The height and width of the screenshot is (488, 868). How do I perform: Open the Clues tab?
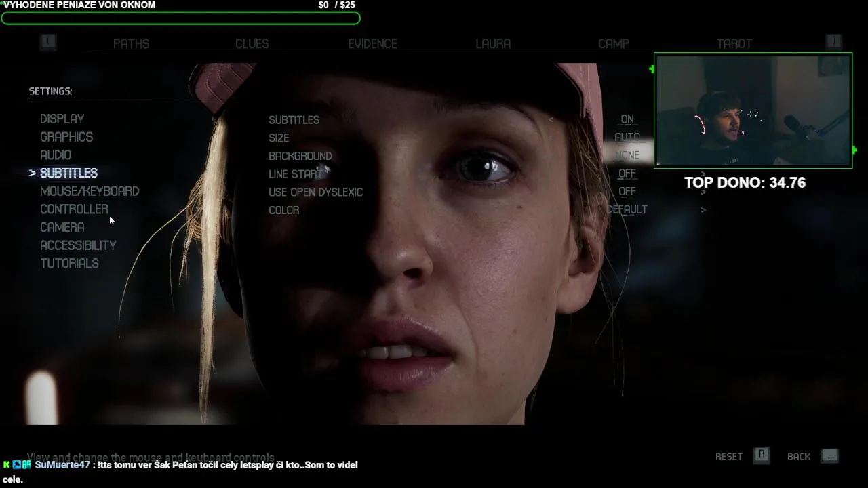pos(252,43)
